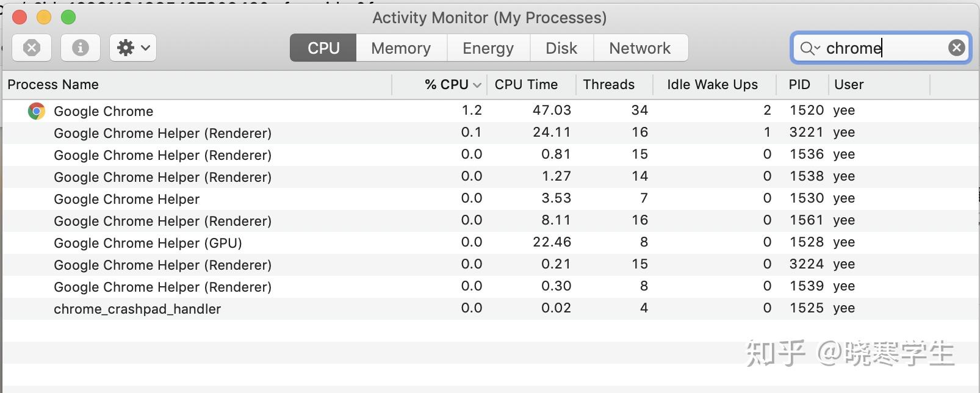Switch to the Energy tab

click(x=488, y=48)
